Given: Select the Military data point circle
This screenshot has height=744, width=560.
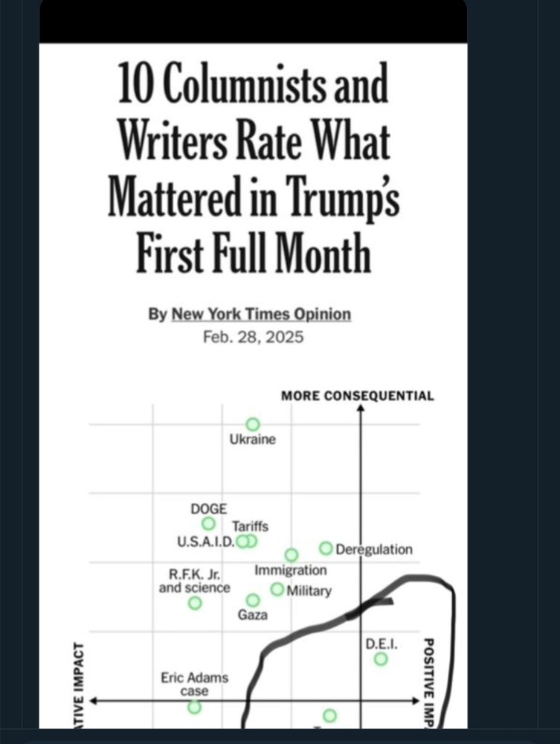Looking at the screenshot, I should point(277,589).
